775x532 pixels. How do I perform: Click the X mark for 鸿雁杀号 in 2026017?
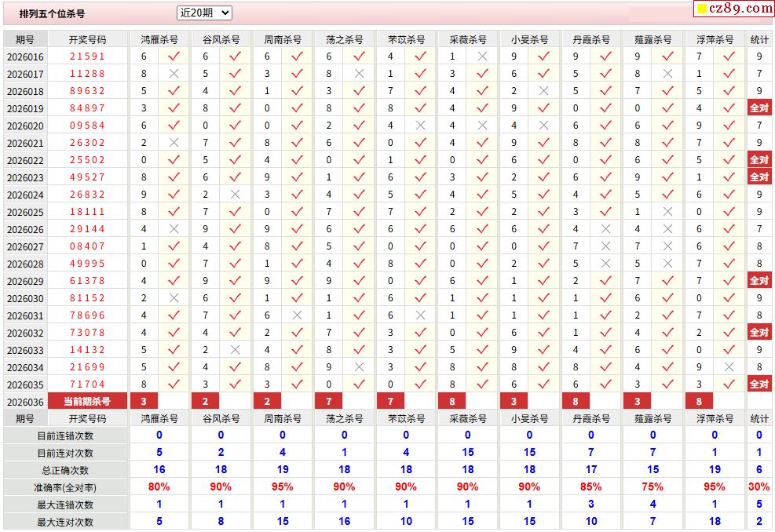174,74
